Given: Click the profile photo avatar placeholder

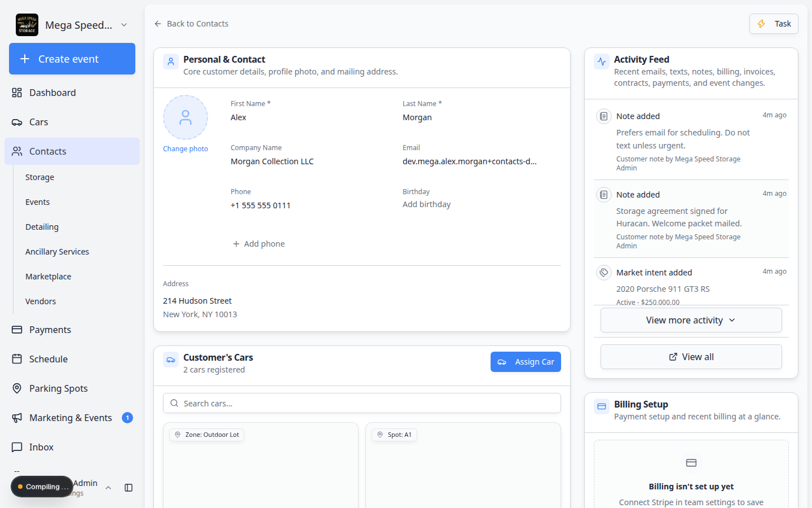Looking at the screenshot, I should (x=186, y=117).
